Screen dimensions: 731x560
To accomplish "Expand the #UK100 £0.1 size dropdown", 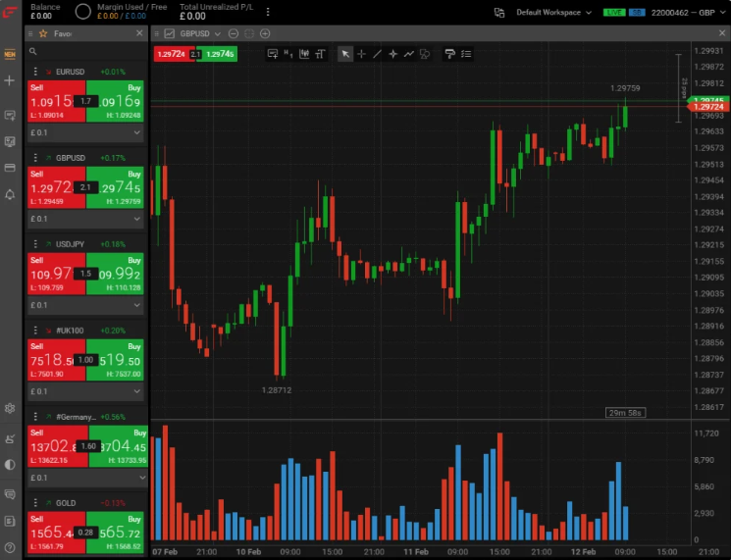I will 85,391.
